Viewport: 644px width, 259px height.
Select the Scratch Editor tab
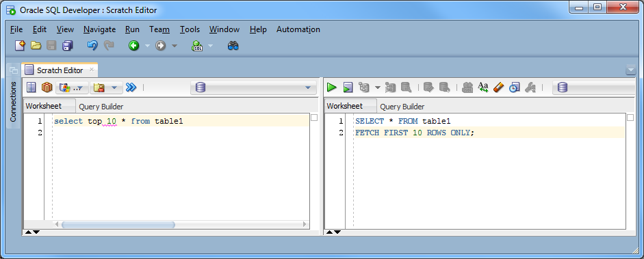click(60, 70)
